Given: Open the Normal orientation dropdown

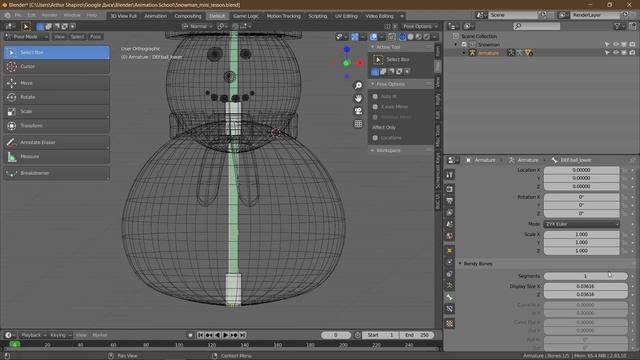Looking at the screenshot, I should tap(198, 27).
